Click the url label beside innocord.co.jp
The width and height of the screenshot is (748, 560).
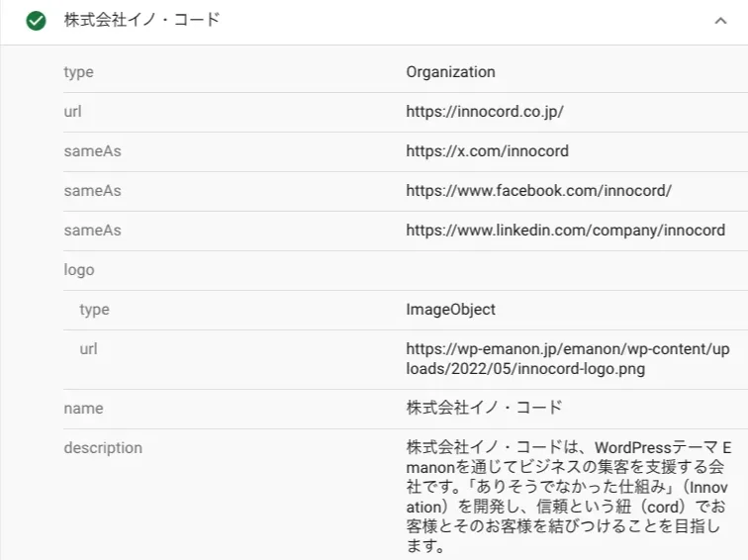point(72,112)
